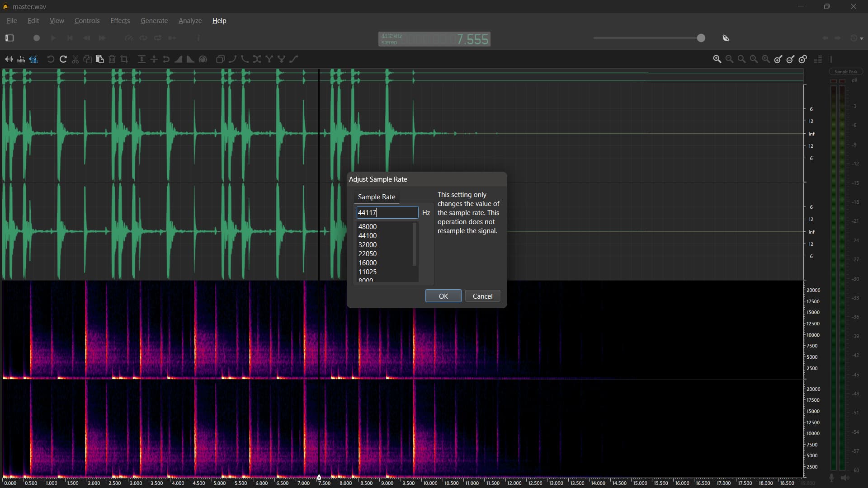868x488 pixels.
Task: Toggle the spectrogram and waveform view
Action: [x=33, y=59]
